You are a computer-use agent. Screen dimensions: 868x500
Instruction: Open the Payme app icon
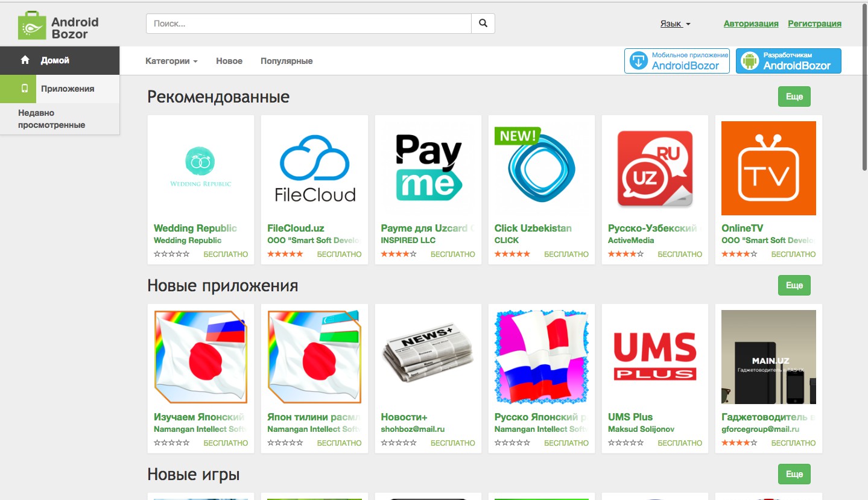(x=428, y=168)
